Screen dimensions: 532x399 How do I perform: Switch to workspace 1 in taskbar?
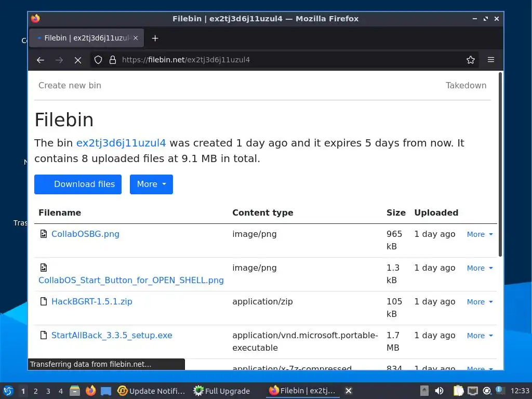click(x=23, y=391)
